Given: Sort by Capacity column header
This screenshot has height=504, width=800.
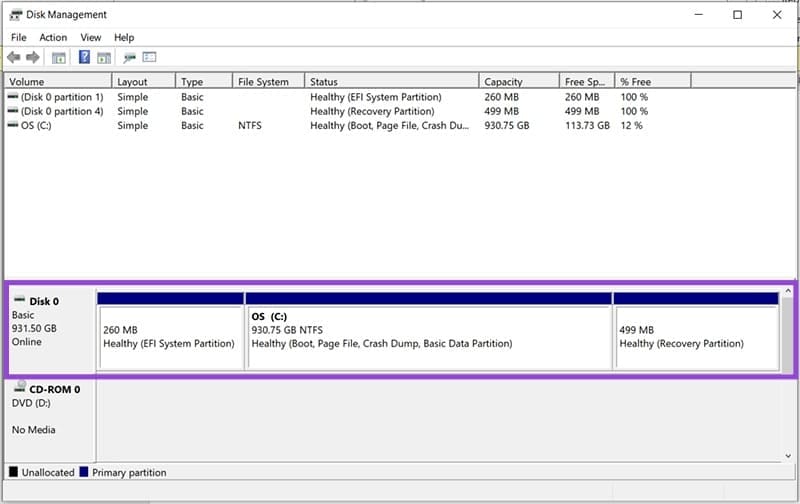Looking at the screenshot, I should click(519, 82).
